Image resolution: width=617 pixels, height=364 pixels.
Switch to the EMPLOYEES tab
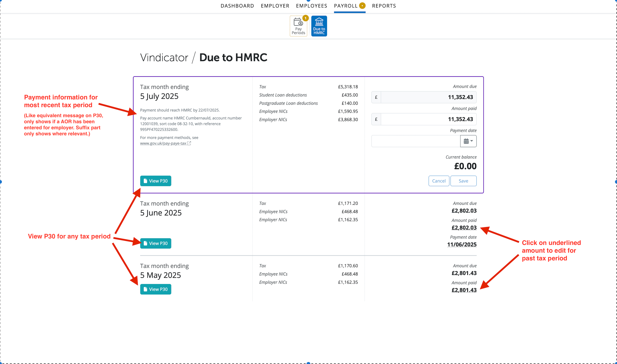312,6
